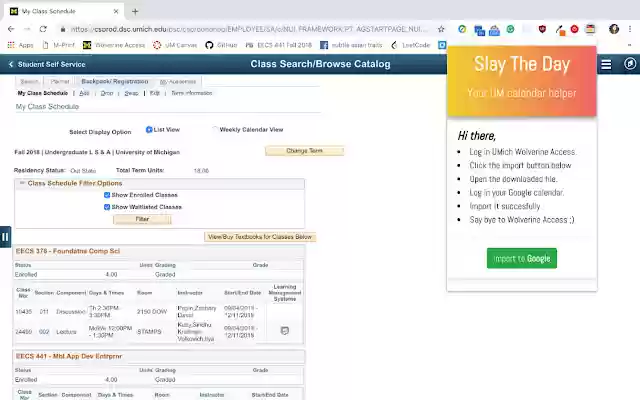Close the My Class Schedule tab
The width and height of the screenshot is (640, 400).
(x=116, y=11)
